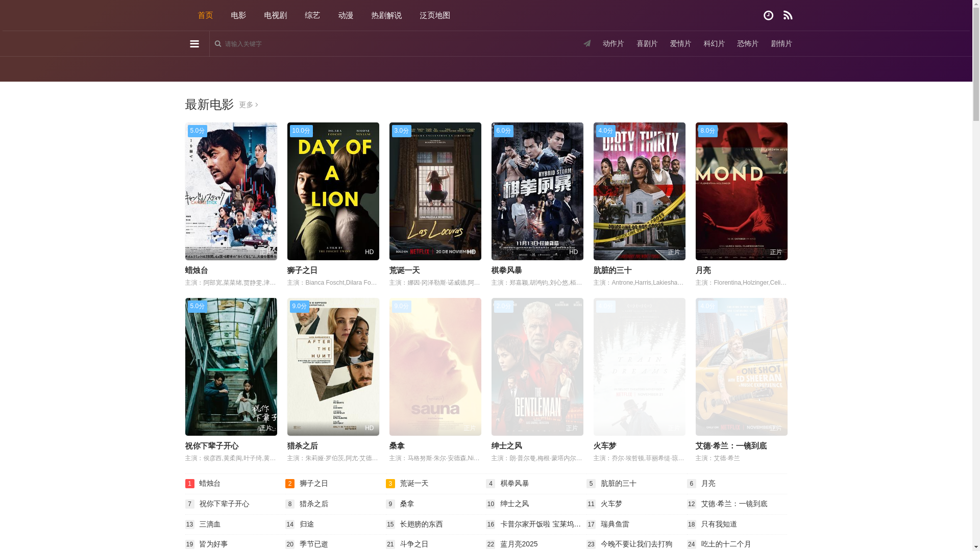Open the Day of a Lion poster
The height and width of the screenshot is (551, 980).
pos(333,191)
